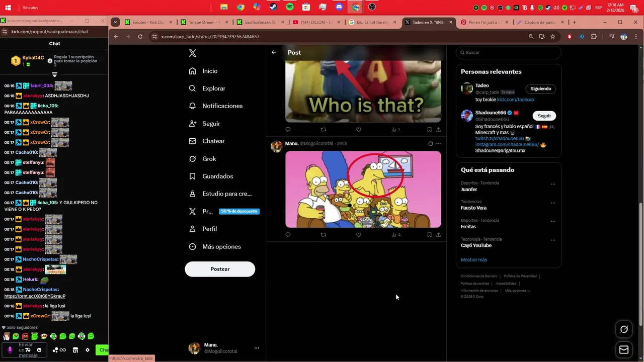Open Kick chat settings gear
Viewport: 644px width, 362px height.
pos(87,350)
